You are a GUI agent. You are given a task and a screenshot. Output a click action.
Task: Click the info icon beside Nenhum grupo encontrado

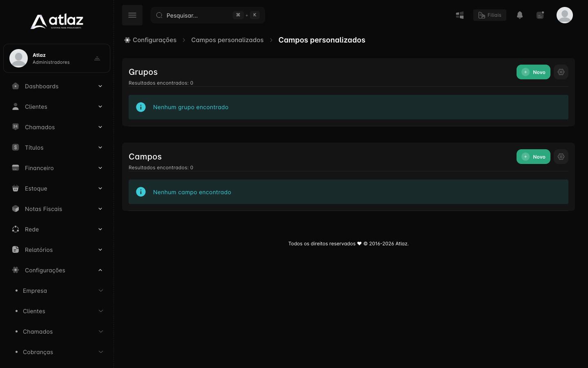click(141, 107)
